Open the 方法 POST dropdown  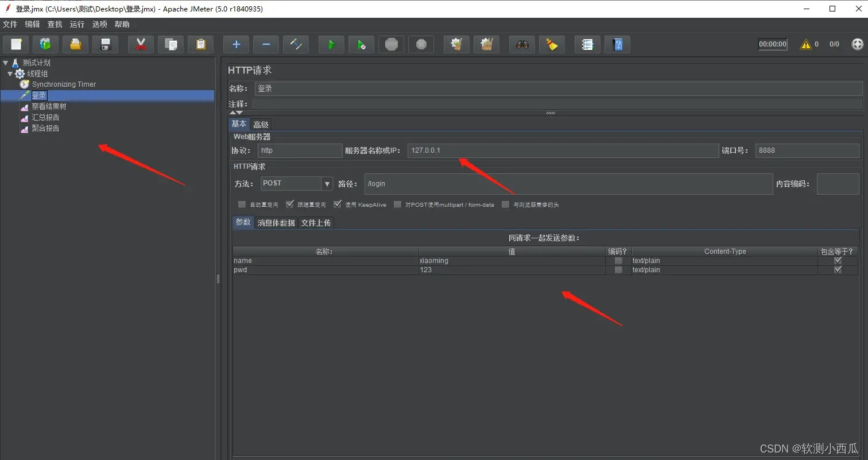tap(328, 184)
